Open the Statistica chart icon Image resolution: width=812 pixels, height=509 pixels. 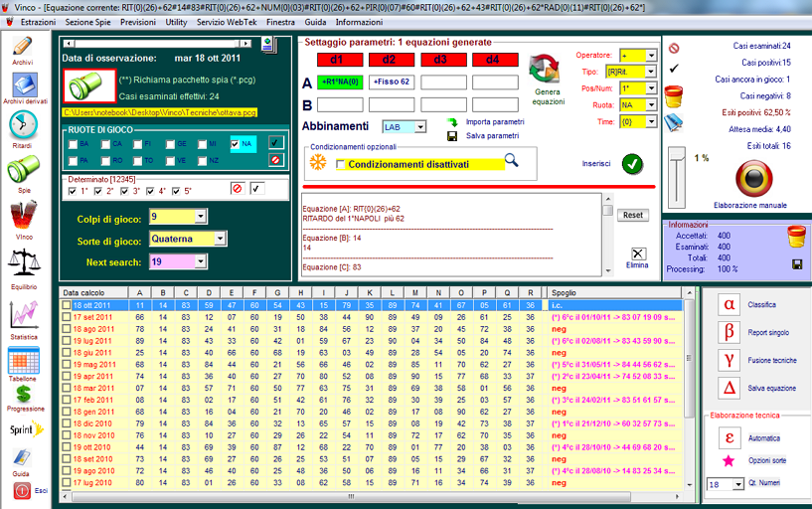click(23, 315)
